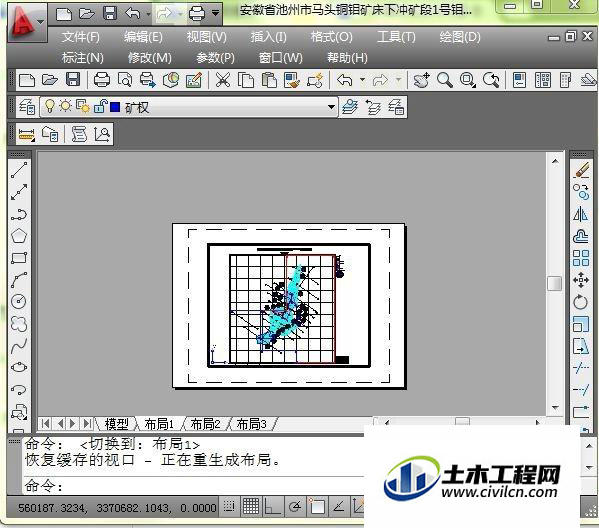Image resolution: width=599 pixels, height=528 pixels.
Task: Toggle viewport freeze icon for 矿权 layer
Action: [83, 106]
